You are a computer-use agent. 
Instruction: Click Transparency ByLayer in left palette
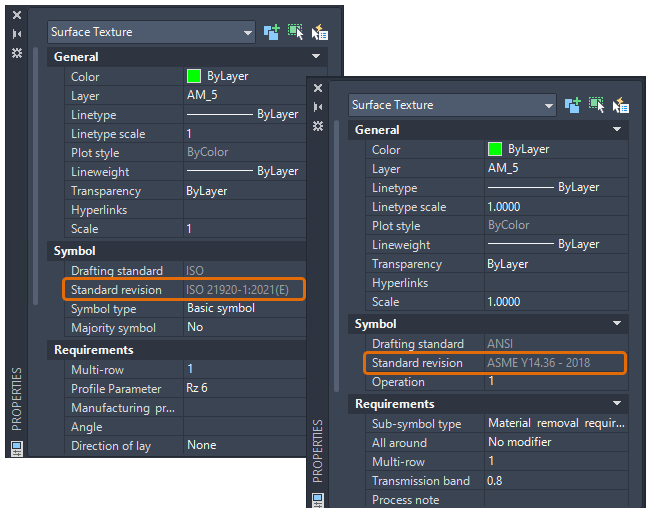[x=244, y=191]
